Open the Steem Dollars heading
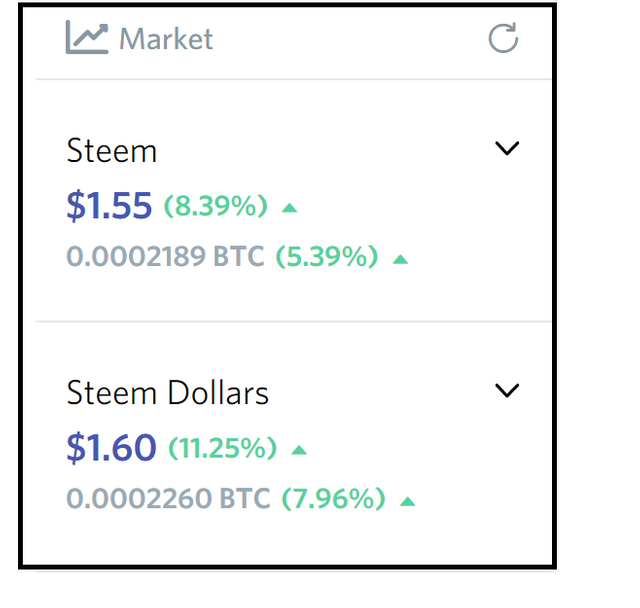Screen dimensions: 640x608 point(167,393)
